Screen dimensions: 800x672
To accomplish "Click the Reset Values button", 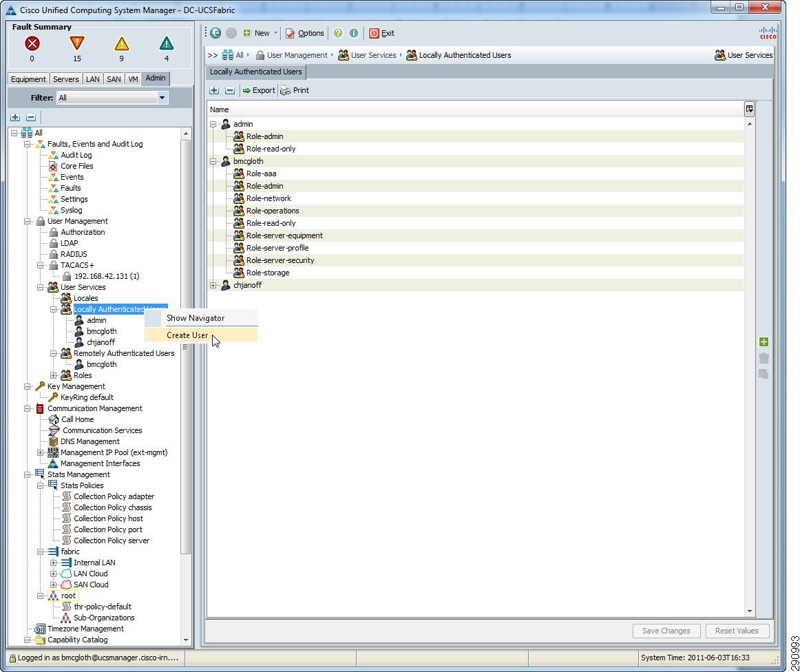I will coord(737,631).
